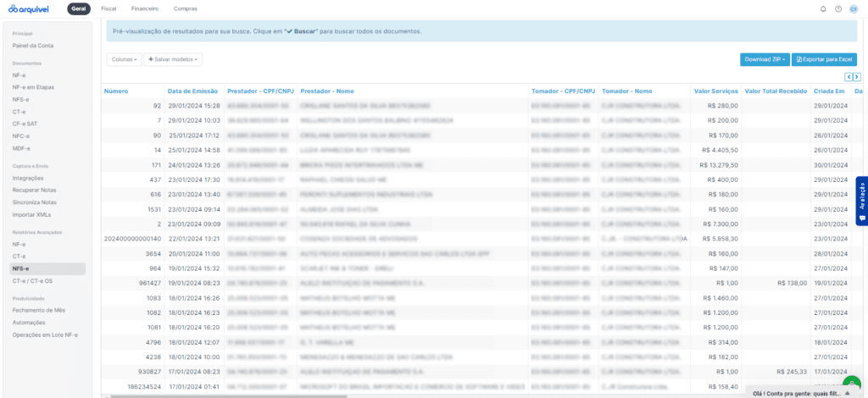Open CT-e under Relatórios Avançados
The height and width of the screenshot is (398, 868).
coord(19,257)
